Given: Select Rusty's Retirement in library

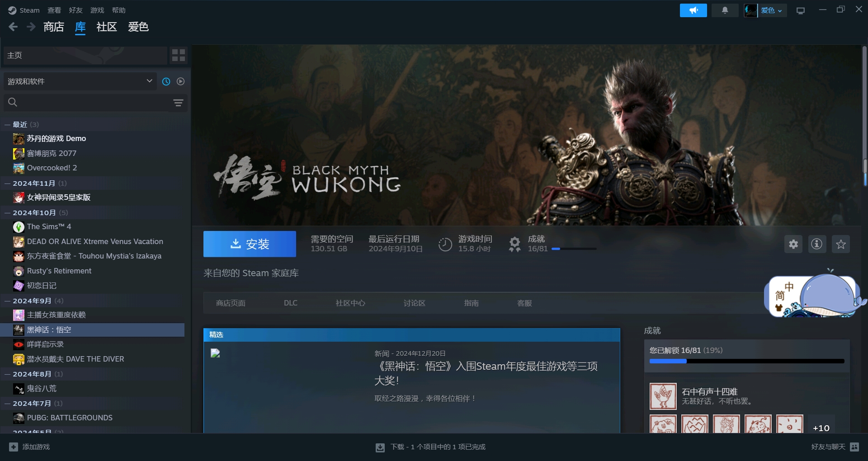Looking at the screenshot, I should tap(93, 271).
